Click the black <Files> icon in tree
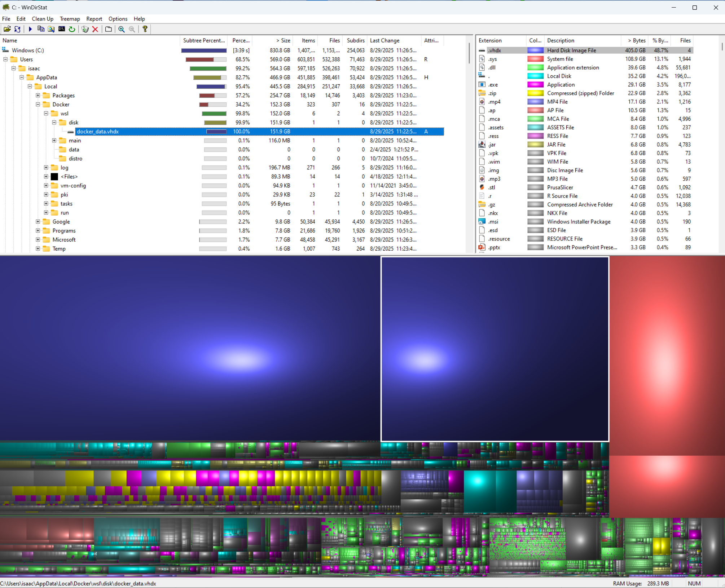Viewport: 725px width, 588px height. (54, 177)
